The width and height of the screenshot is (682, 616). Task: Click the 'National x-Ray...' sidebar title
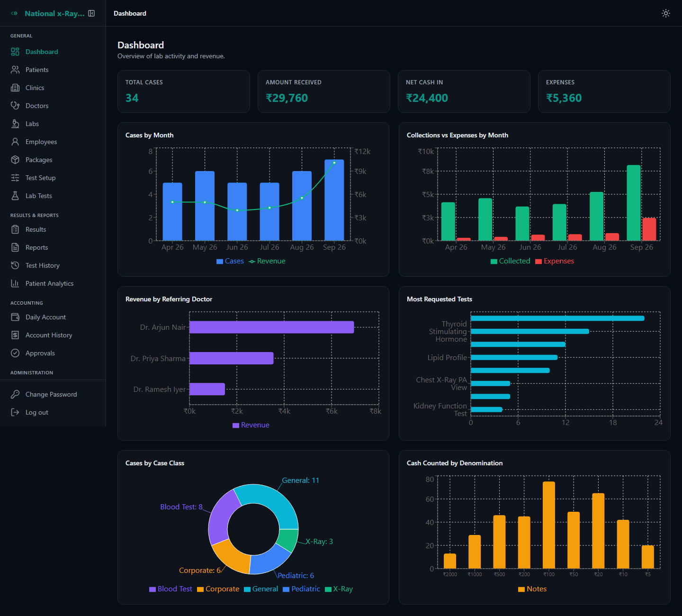coord(54,13)
